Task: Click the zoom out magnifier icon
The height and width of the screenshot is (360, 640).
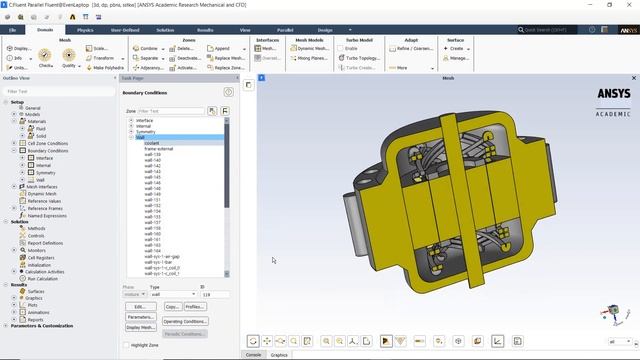Action: click(x=340, y=341)
